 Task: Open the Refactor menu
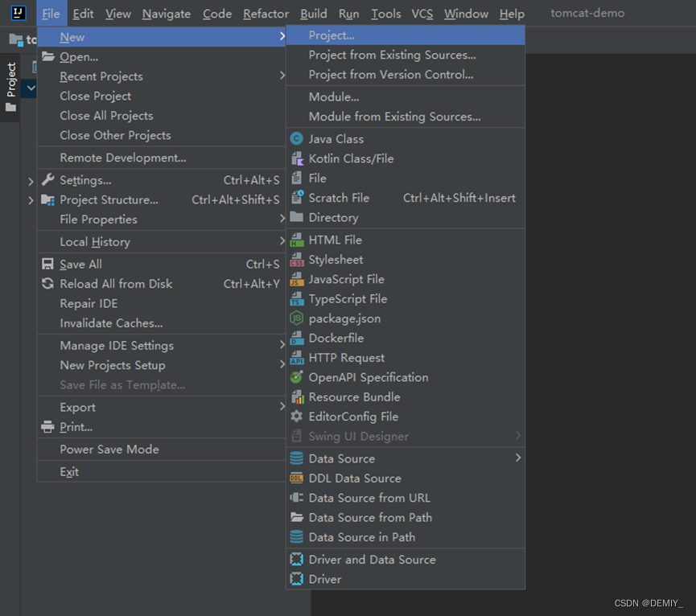pos(266,14)
